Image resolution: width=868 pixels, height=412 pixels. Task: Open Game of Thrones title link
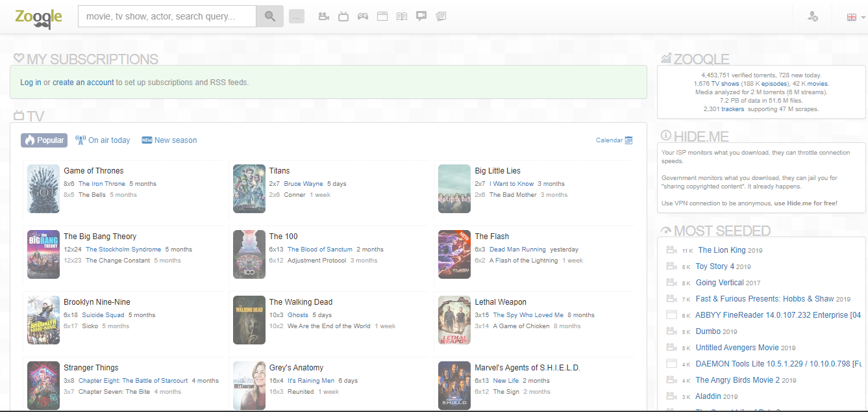point(93,171)
